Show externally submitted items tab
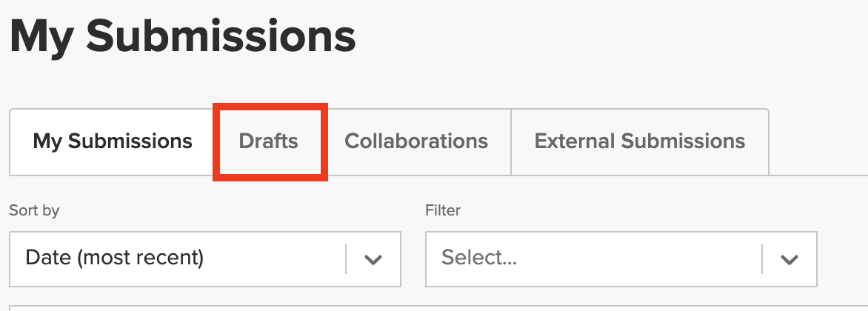868x311 pixels. pyautogui.click(x=640, y=141)
